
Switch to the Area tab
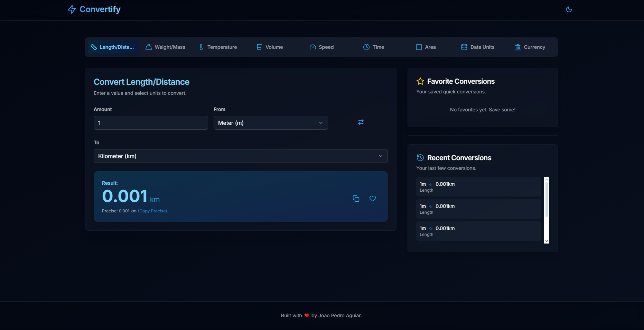(x=426, y=47)
